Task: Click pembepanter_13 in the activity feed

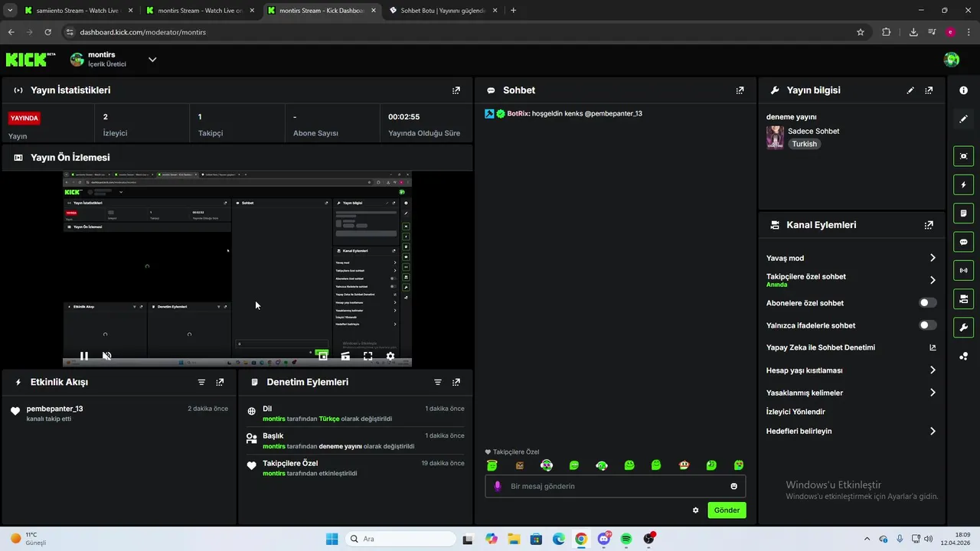Action: (x=54, y=409)
